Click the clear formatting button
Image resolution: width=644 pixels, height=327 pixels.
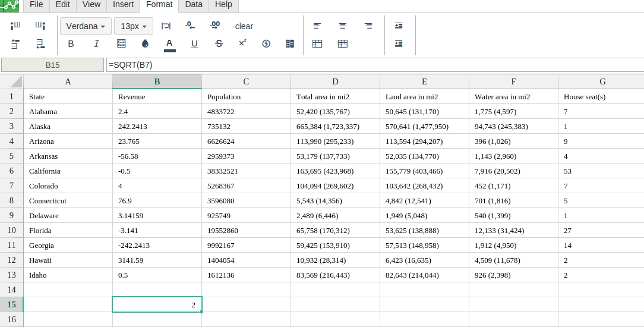(x=244, y=26)
